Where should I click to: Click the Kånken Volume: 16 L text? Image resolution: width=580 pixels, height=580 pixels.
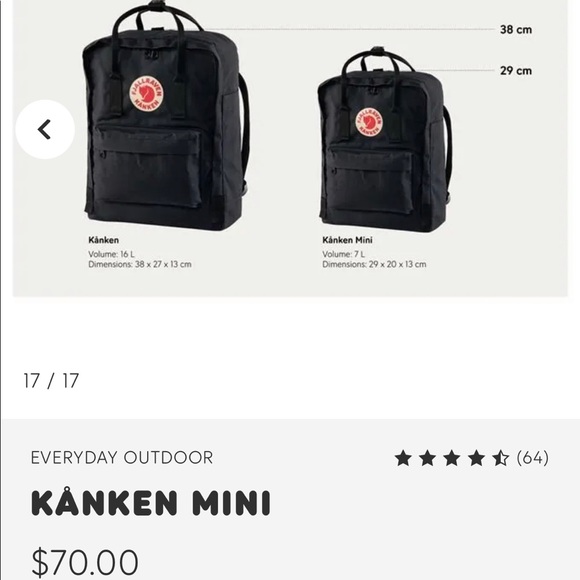pos(111,254)
